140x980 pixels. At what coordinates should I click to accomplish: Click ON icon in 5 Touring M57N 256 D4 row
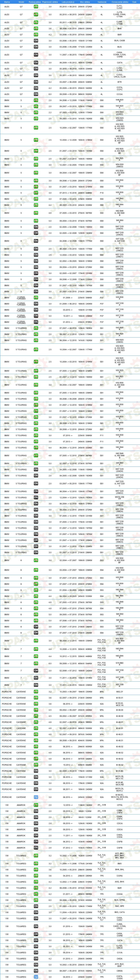click(x=36, y=498)
